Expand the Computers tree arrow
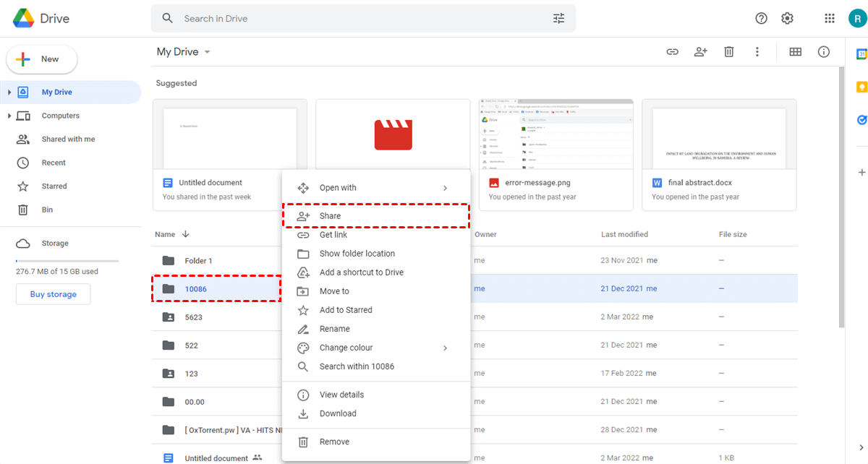Viewport: 868px width, 464px height. [x=9, y=116]
